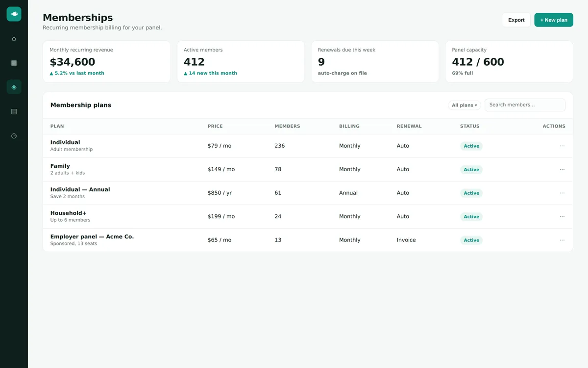Click the Adult membership subtitle

72,149
